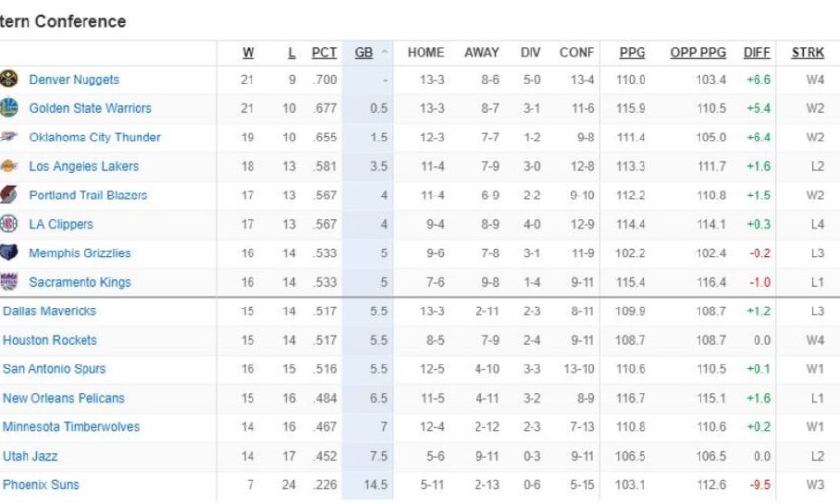Sort by the STRK column header

pos(811,53)
